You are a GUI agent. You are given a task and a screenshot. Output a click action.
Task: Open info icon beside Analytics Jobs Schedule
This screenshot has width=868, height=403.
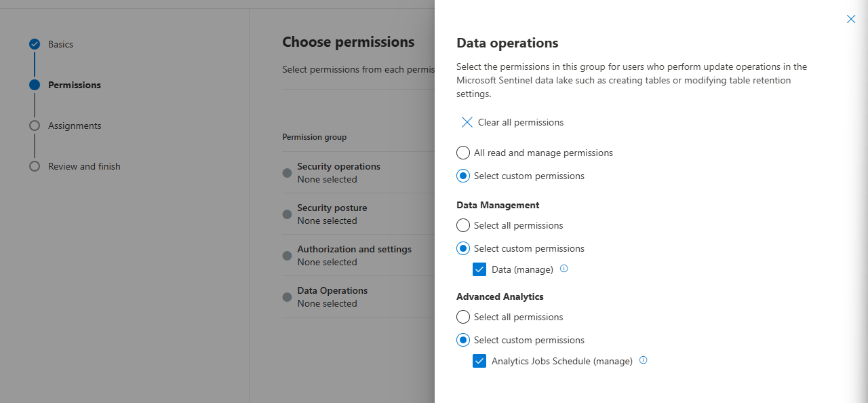[643, 360]
